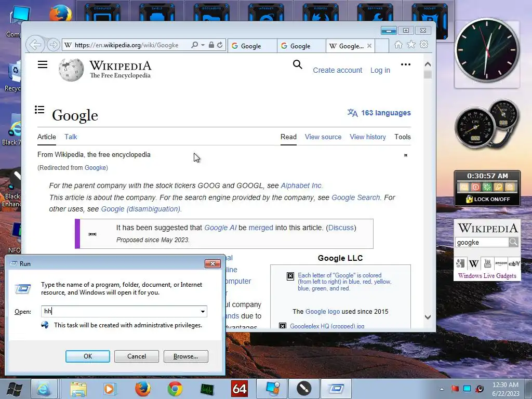This screenshot has width=532, height=399.
Task: Click the Open text field in Run
Action: pyautogui.click(x=120, y=311)
